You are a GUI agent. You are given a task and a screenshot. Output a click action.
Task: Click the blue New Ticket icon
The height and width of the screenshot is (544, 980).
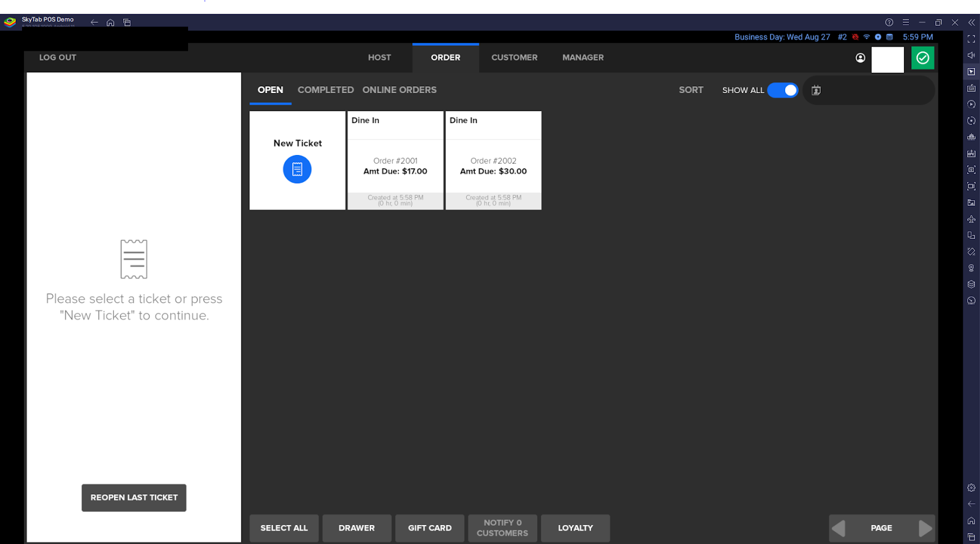coord(297,169)
